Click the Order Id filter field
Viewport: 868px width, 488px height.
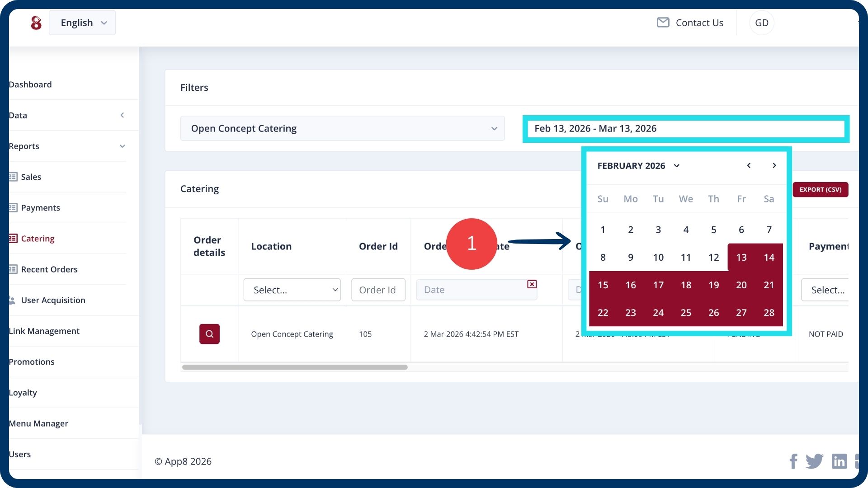378,290
